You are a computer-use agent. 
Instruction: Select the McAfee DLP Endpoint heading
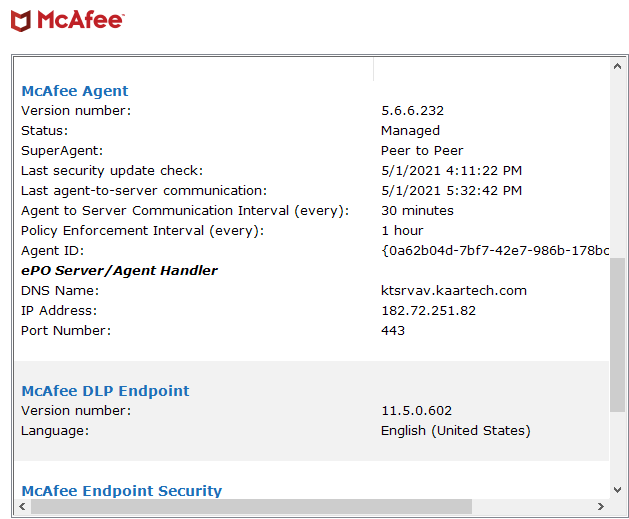point(105,391)
